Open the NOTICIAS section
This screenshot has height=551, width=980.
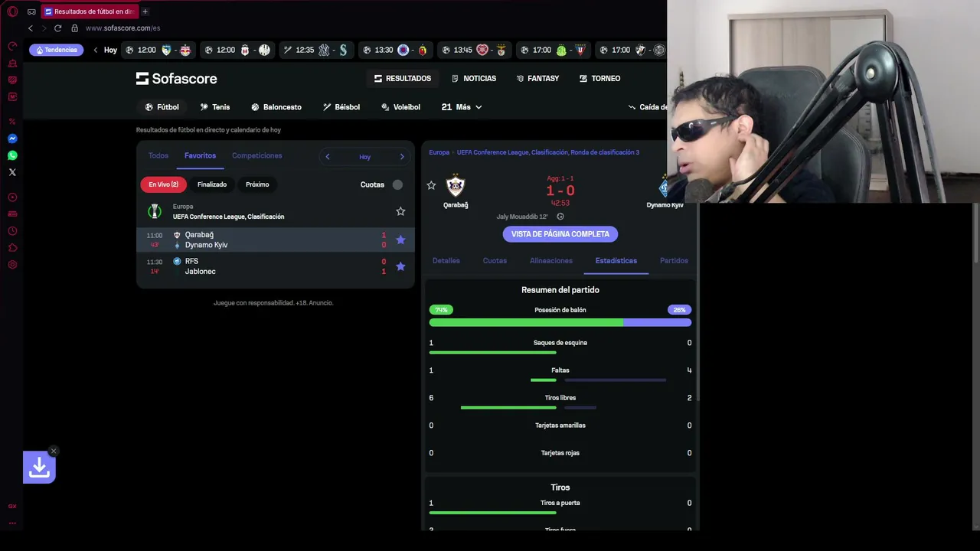tap(474, 78)
